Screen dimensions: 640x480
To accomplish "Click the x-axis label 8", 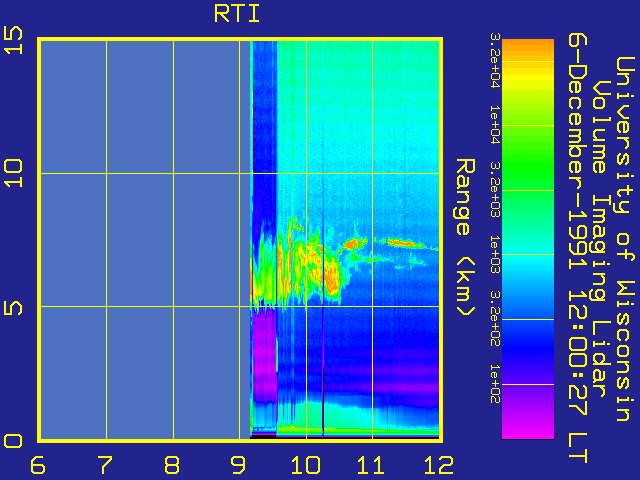I will [172, 465].
